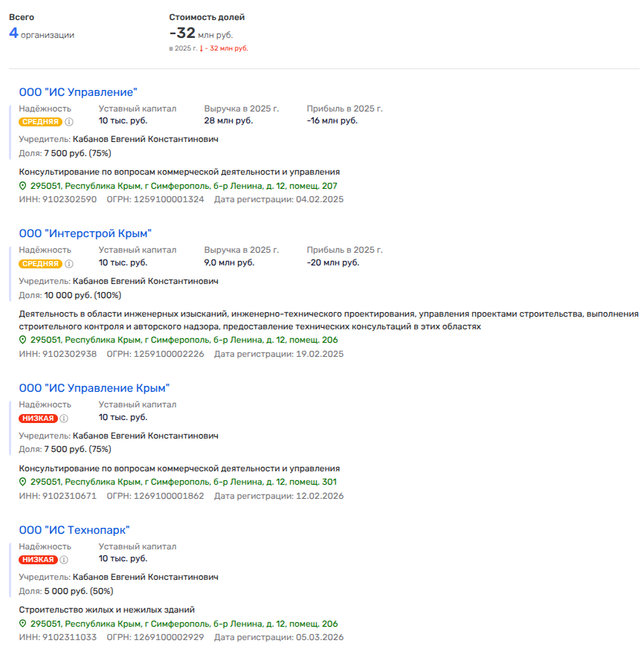Click map pin icon for ИС Управление Крым address

[23, 482]
